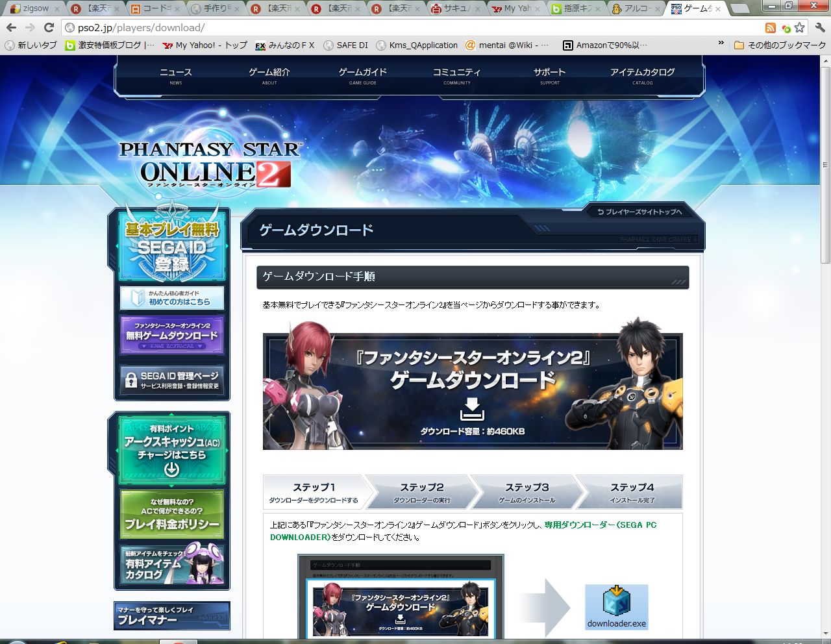The image size is (831, 644).
Task: Open the みんなのFX bookmark
Action: (x=285, y=45)
